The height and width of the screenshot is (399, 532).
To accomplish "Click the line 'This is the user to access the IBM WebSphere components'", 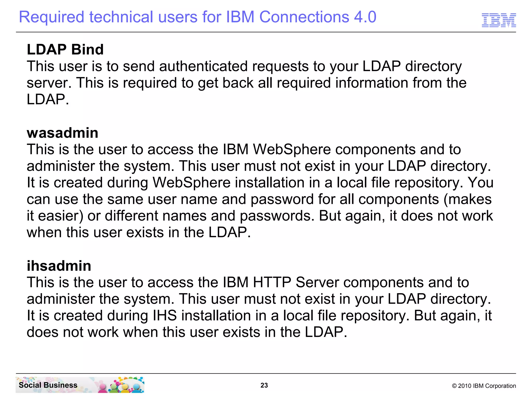I will 244,149.
